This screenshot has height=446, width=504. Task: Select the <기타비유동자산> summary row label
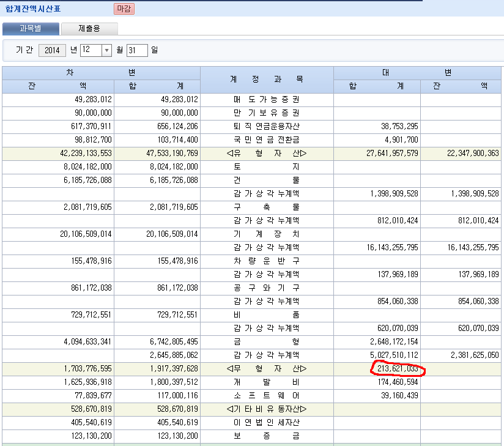pos(267,409)
